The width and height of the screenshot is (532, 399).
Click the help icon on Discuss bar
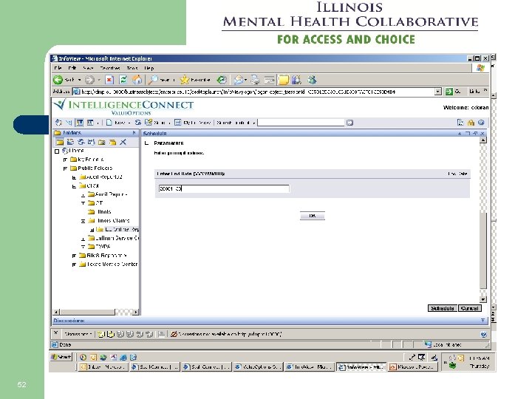tap(483, 334)
